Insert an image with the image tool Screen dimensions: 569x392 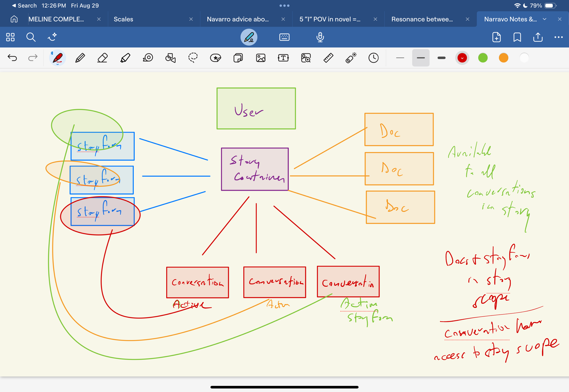(261, 58)
